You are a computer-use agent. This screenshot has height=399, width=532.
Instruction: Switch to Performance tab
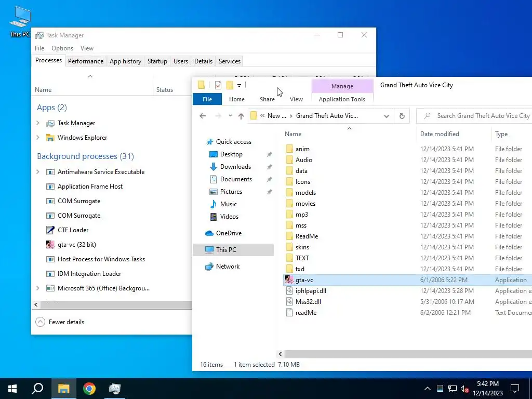point(86,61)
